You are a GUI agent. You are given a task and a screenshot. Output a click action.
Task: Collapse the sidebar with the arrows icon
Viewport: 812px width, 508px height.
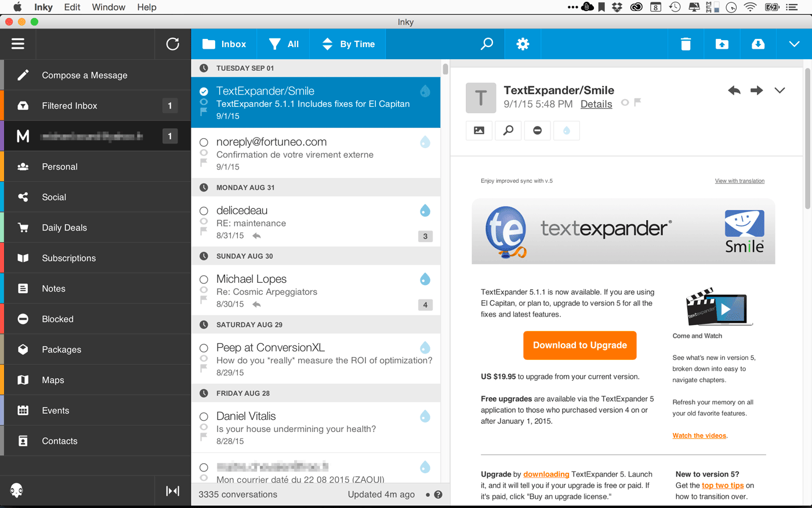173,491
